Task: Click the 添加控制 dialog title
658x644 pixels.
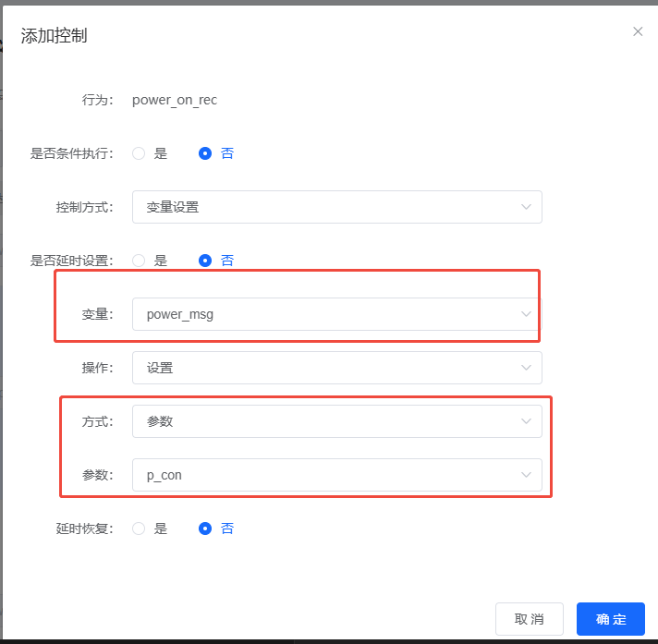Action: [55, 36]
